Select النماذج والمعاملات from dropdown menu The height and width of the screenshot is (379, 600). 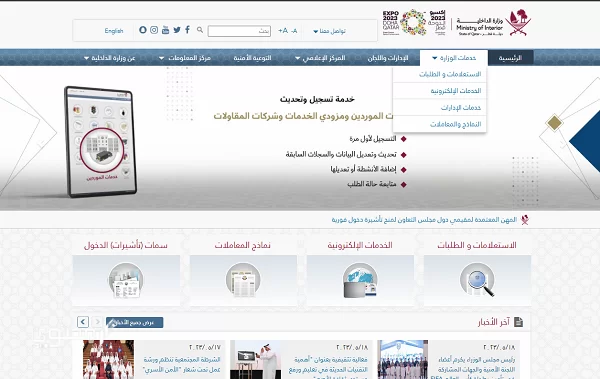[x=440, y=124]
